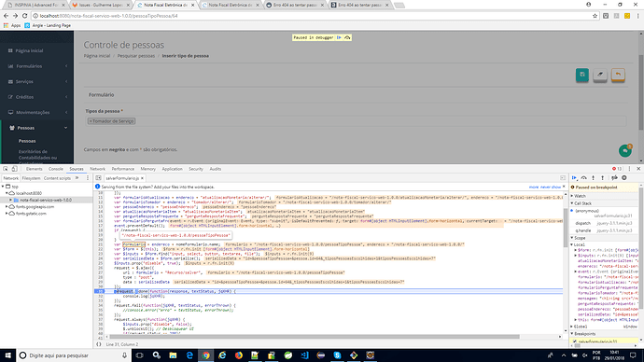Go to Página inicial breadcrumb
Viewport: 644px width, 362px height.
coord(97,56)
